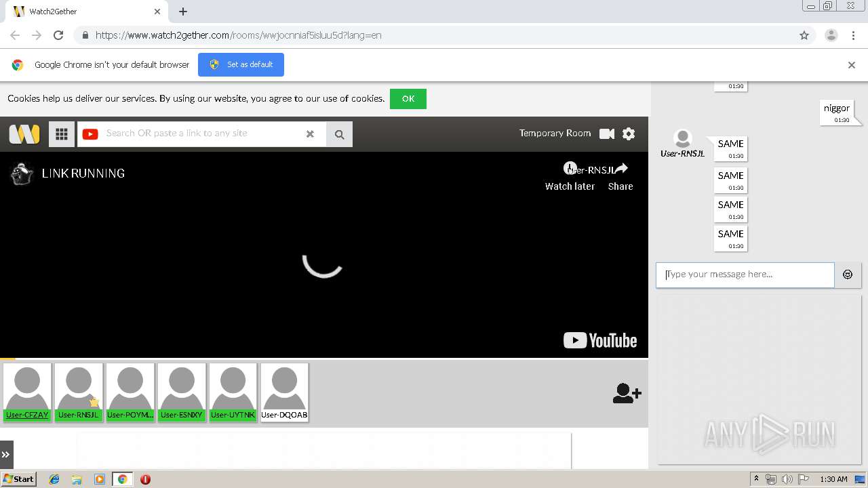Go back in Chrome
868x488 pixels.
coord(15,35)
